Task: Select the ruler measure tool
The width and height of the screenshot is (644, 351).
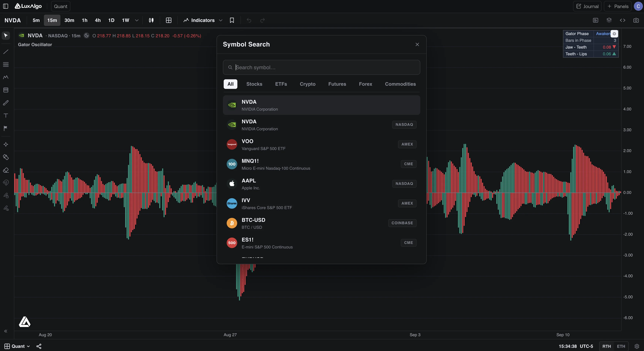Action: [6, 157]
